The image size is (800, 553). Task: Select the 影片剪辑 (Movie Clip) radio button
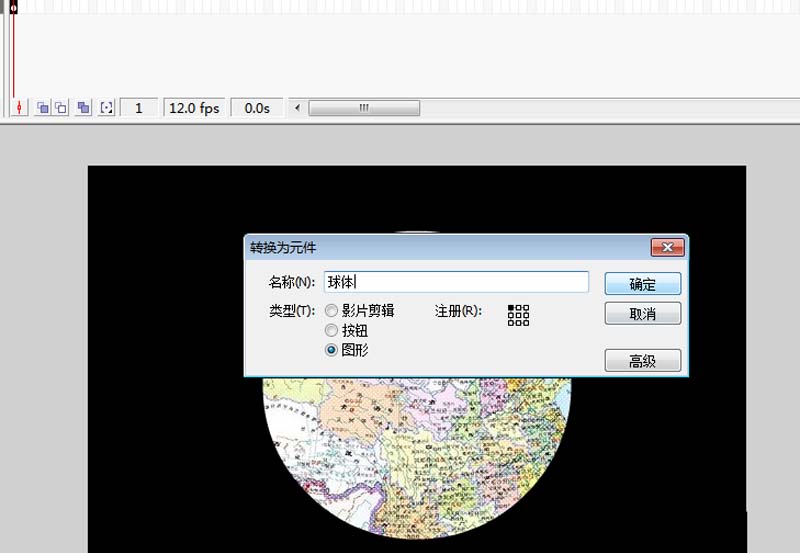click(332, 311)
